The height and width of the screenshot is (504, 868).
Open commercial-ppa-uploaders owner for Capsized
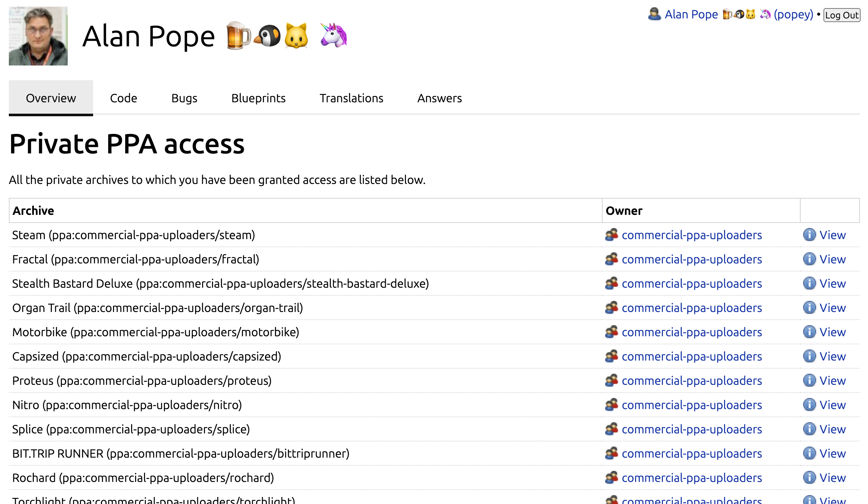[692, 356]
